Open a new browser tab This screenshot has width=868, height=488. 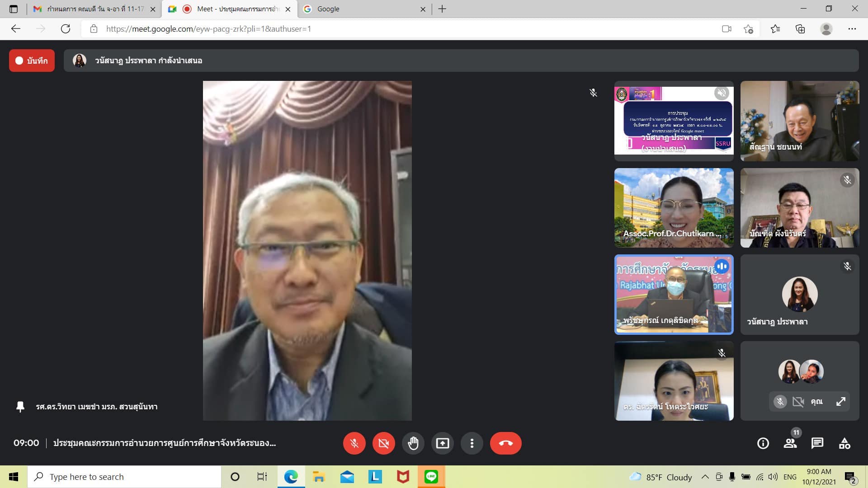pos(442,9)
